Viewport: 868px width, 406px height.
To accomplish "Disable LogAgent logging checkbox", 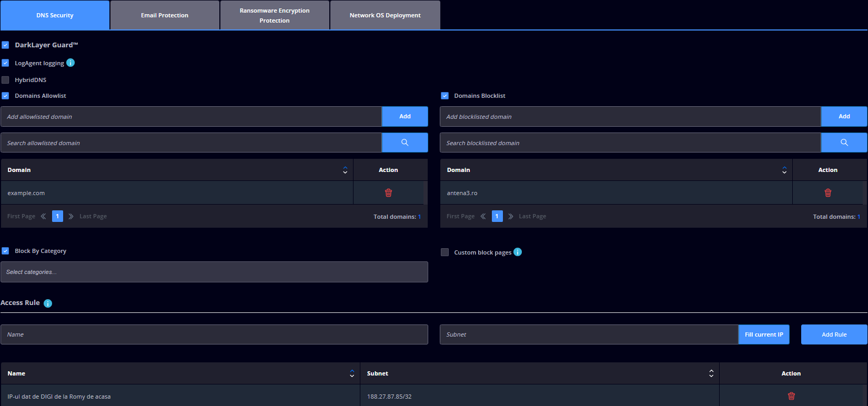I will tap(5, 63).
